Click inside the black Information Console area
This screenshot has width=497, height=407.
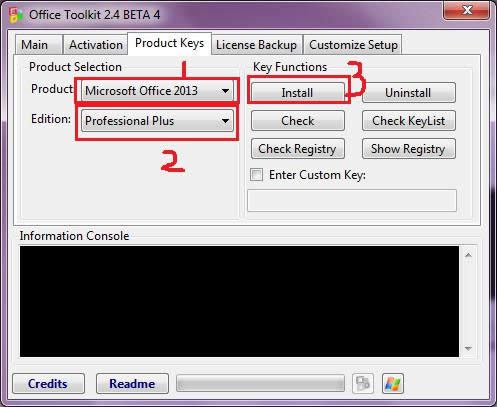point(239,301)
